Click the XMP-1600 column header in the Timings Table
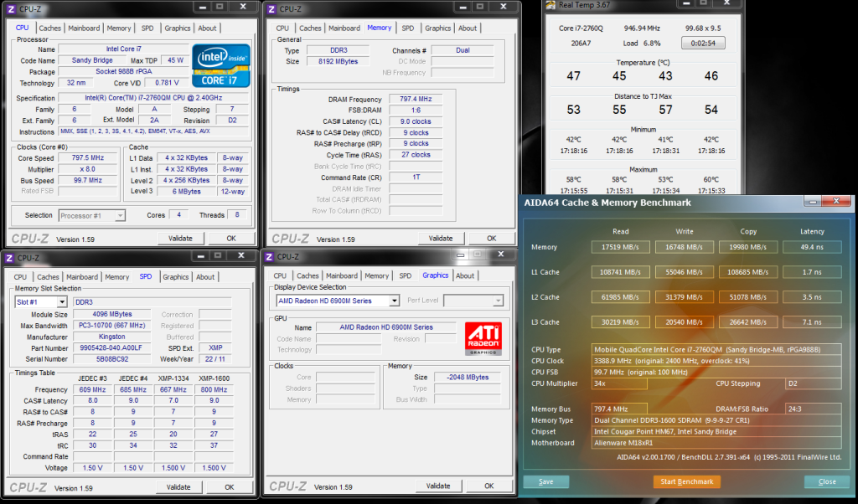This screenshot has height=504, width=858. click(x=214, y=378)
